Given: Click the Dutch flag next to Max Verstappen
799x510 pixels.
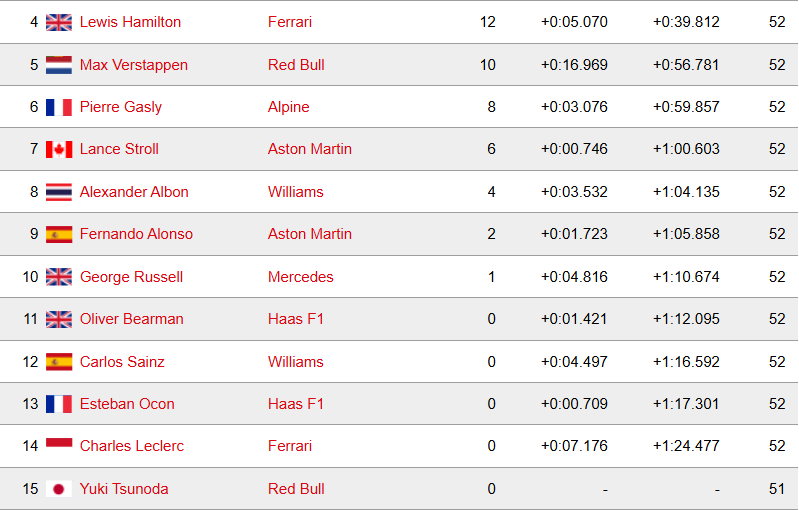Looking at the screenshot, I should 59,65.
